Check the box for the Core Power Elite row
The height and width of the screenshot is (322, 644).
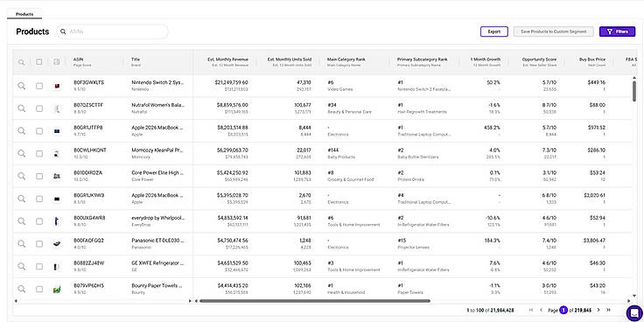click(39, 176)
